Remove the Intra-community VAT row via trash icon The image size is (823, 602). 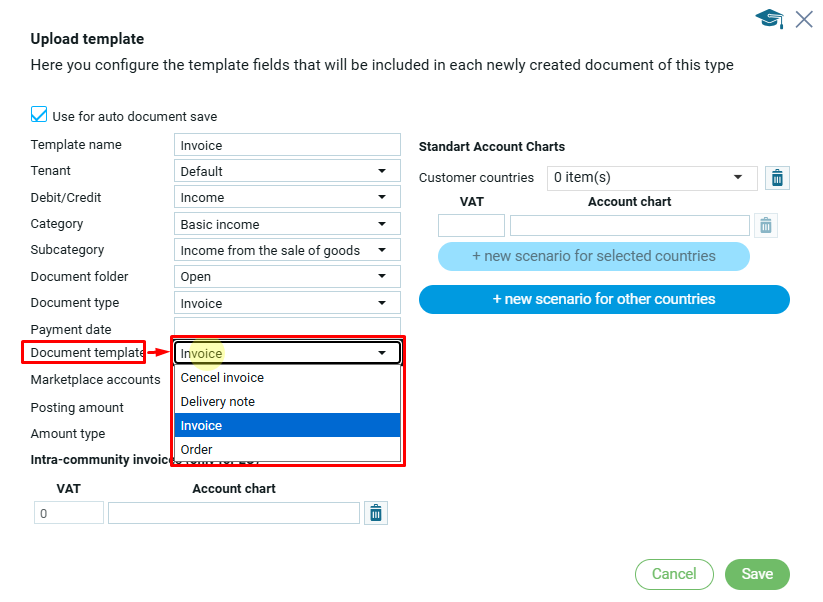pyautogui.click(x=376, y=513)
